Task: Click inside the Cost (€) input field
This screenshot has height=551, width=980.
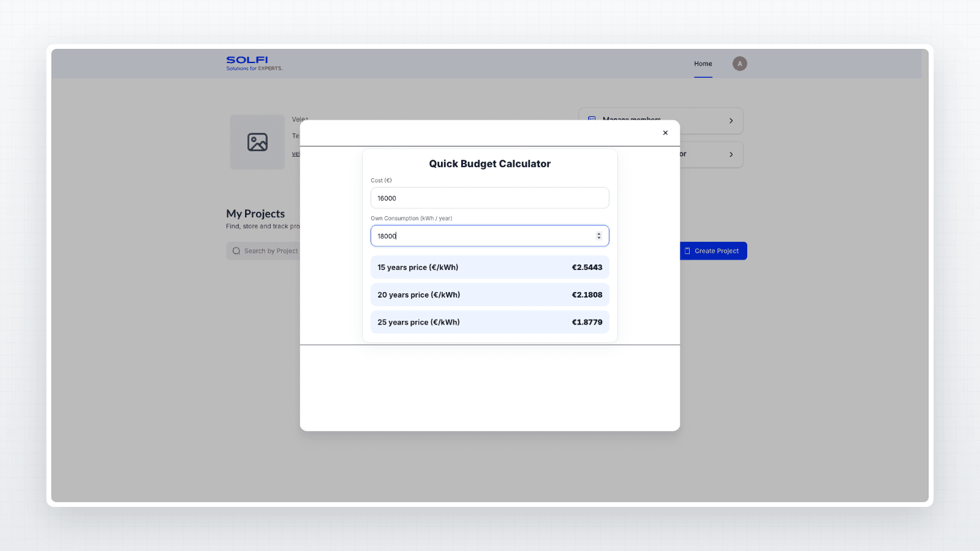Action: pyautogui.click(x=489, y=198)
